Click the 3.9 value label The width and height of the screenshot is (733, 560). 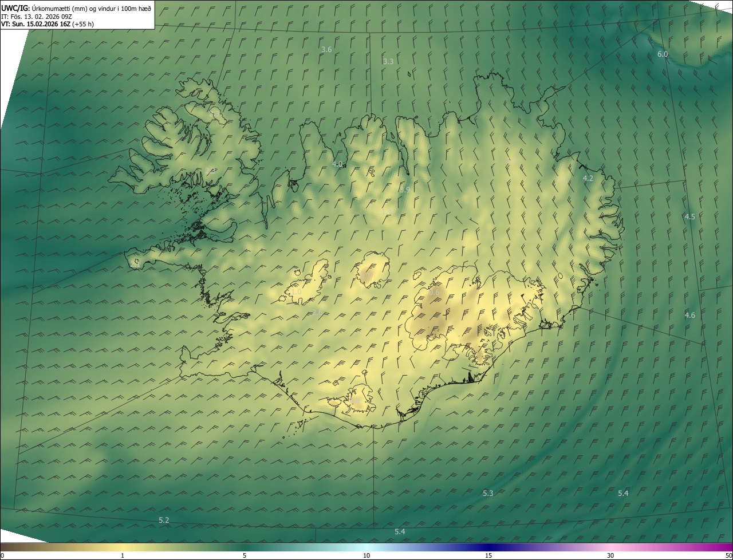[x=405, y=190]
